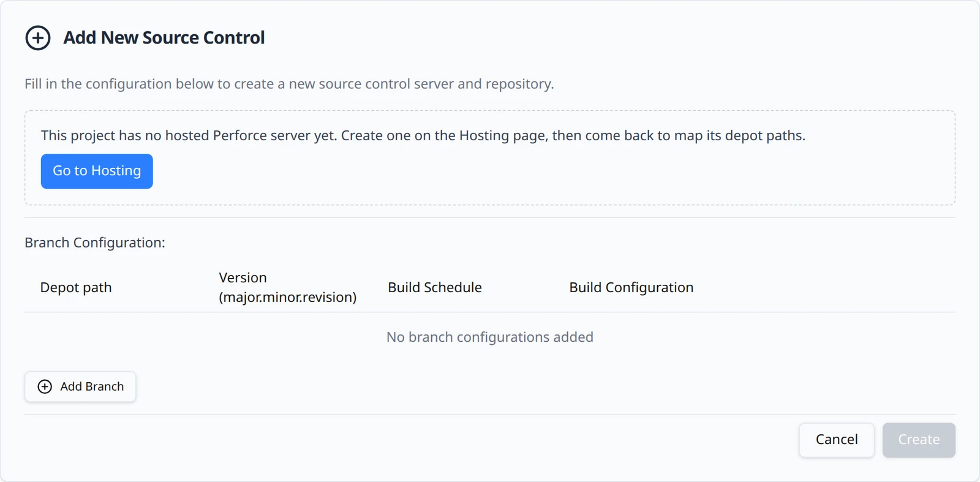Click the 'No branch configurations added' message
The image size is (980, 482).
[490, 337]
